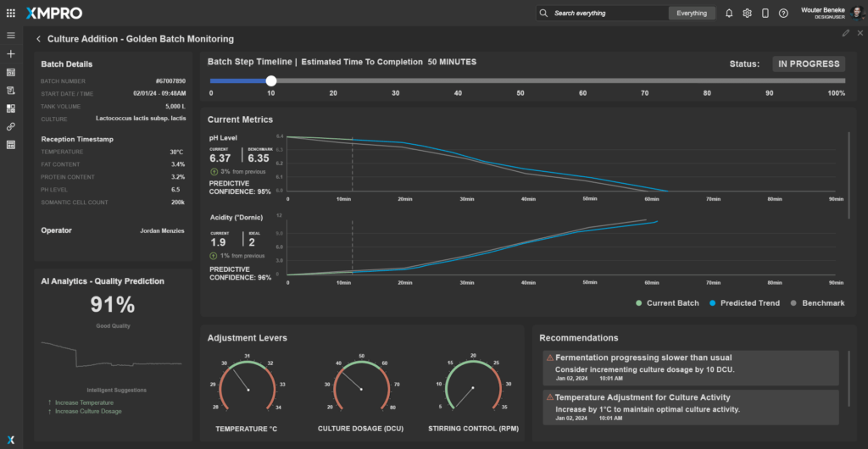Open the help question mark icon
Screen dimensions: 868x449
tap(783, 14)
